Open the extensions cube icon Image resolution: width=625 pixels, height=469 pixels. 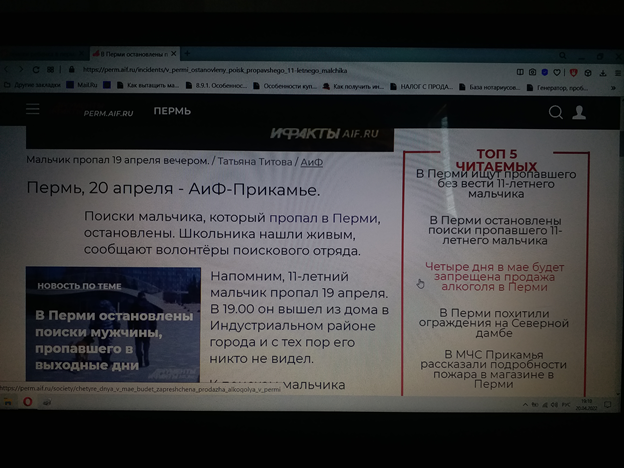[x=588, y=73]
